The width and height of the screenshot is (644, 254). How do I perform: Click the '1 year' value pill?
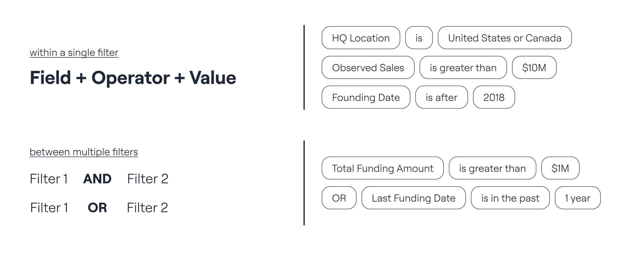578,198
